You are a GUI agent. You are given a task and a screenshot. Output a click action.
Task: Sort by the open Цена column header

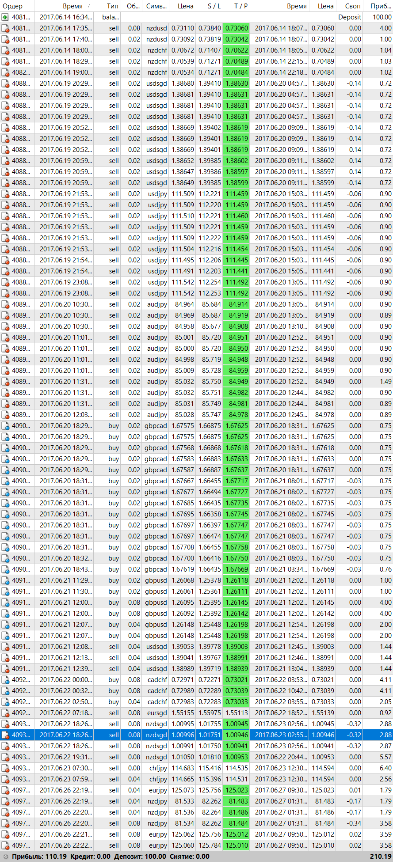tap(182, 6)
